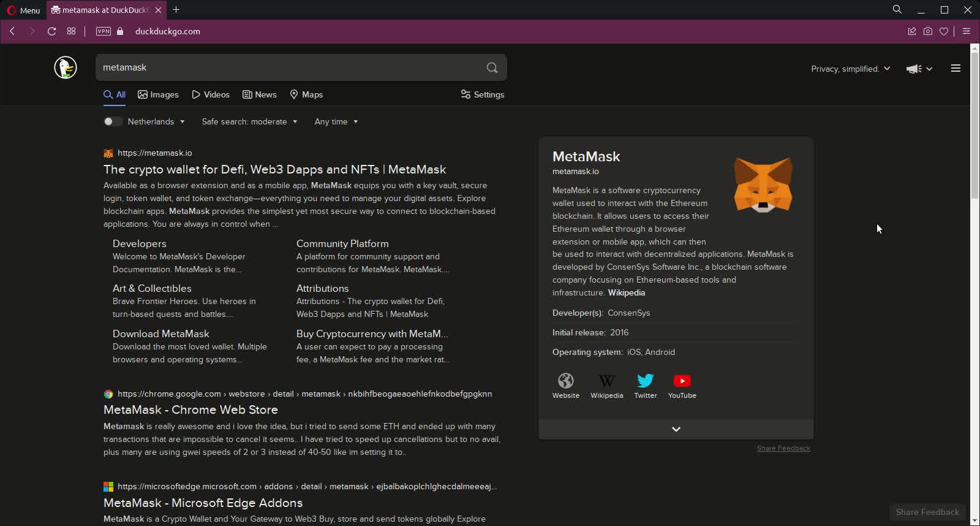Image resolution: width=980 pixels, height=526 pixels.
Task: Open a new tab with plus icon
Action: tap(176, 10)
